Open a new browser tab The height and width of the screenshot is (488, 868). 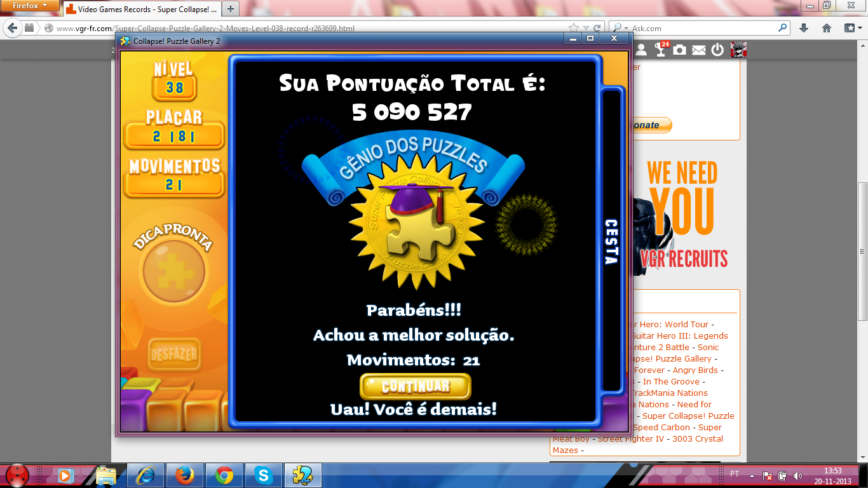pos(231,9)
